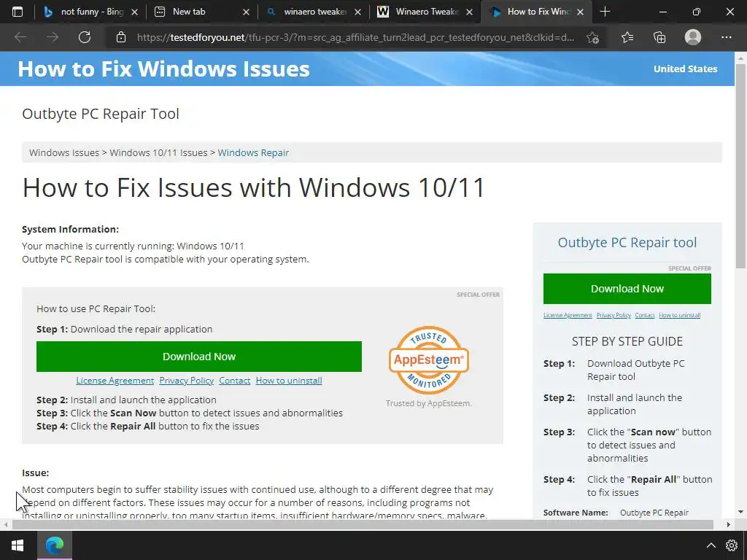The image size is (747, 560).
Task: Click the browser forward arrow
Action: pos(53,37)
